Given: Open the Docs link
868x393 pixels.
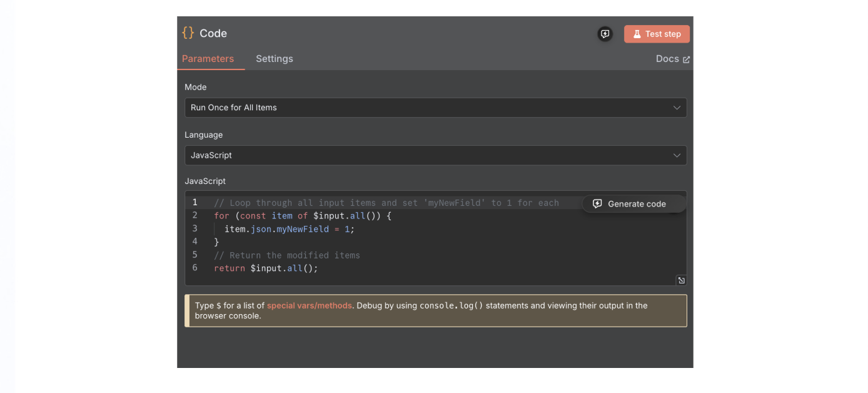Looking at the screenshot, I should point(667,59).
